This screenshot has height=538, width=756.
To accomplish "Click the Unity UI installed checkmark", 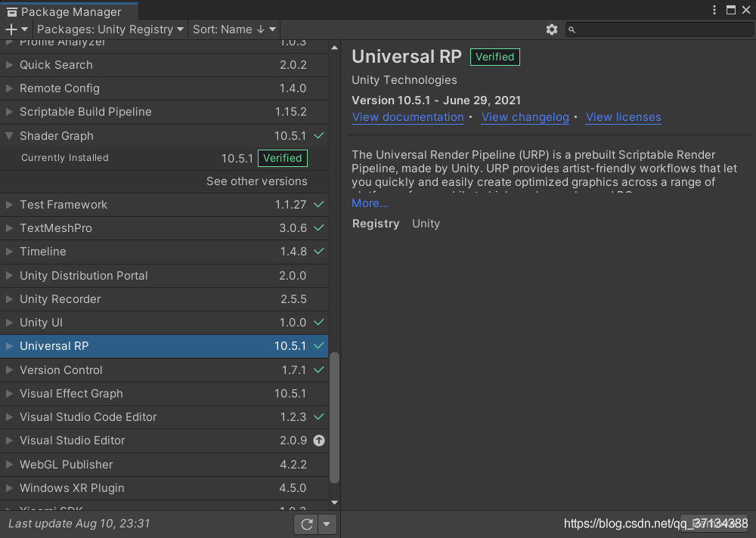I will [319, 322].
